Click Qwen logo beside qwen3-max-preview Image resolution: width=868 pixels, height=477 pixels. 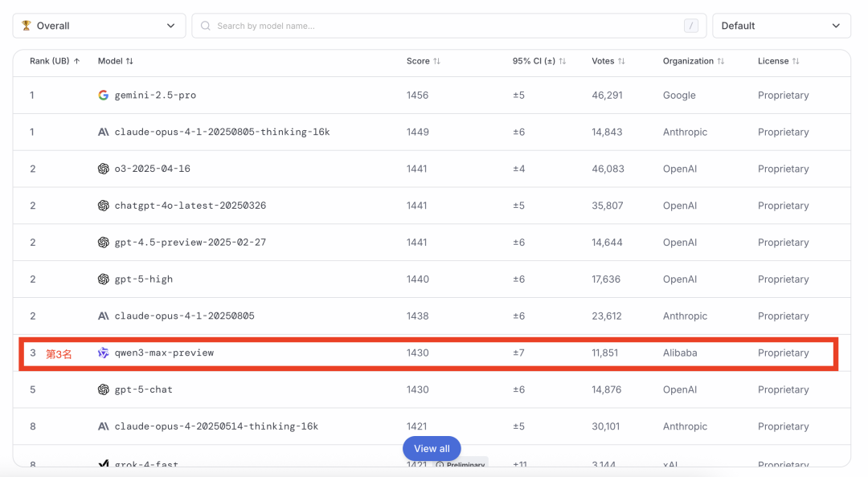(104, 353)
